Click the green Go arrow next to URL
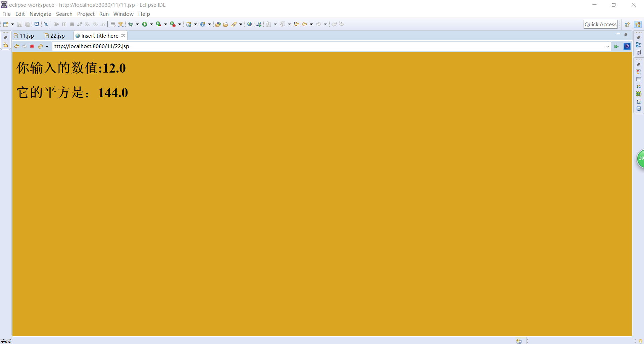The image size is (644, 344). pyautogui.click(x=617, y=46)
